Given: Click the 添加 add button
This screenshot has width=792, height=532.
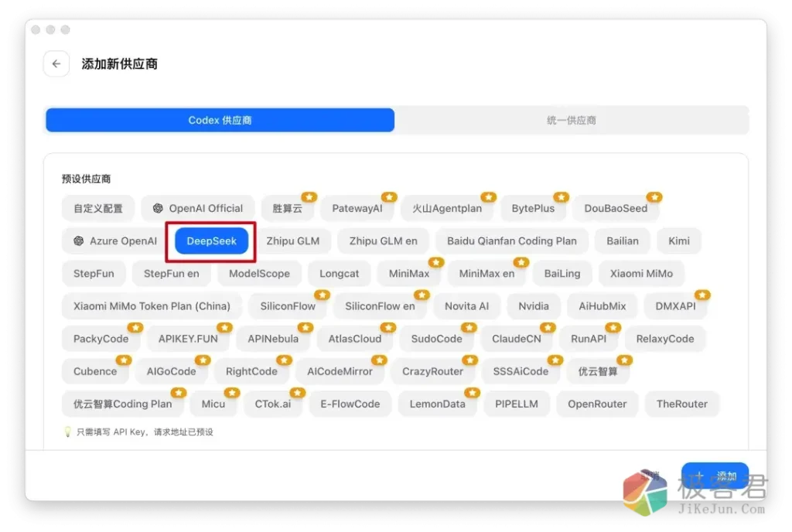Looking at the screenshot, I should pyautogui.click(x=715, y=476).
